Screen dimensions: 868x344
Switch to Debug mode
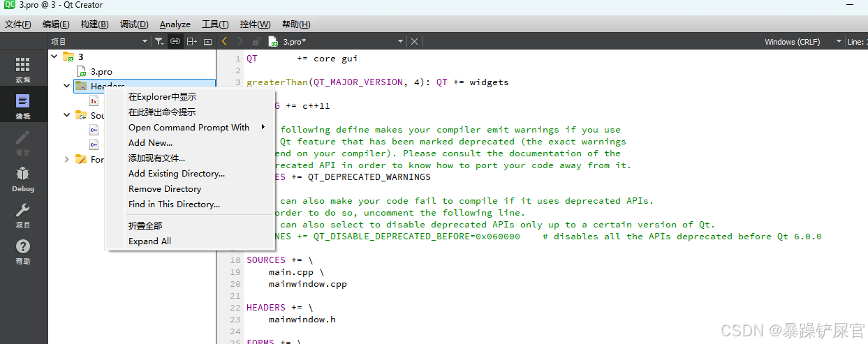coord(23,179)
